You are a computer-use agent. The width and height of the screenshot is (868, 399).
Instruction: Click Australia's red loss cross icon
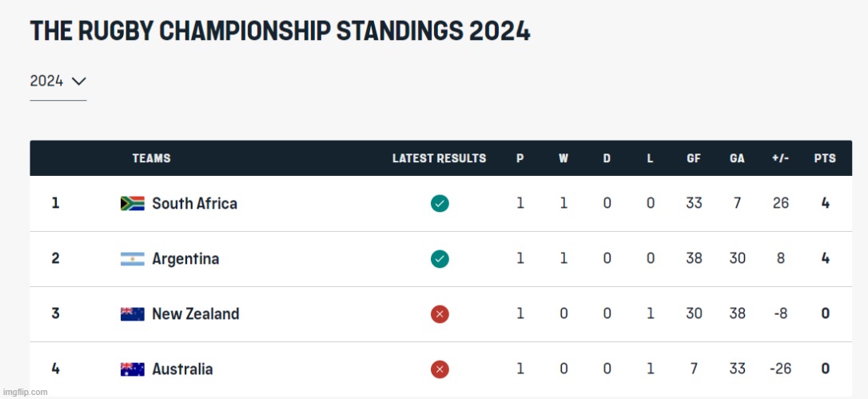(440, 369)
